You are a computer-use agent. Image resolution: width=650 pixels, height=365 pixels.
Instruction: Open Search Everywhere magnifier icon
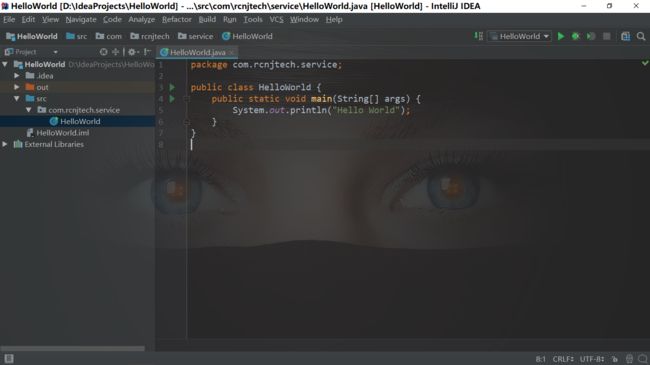tap(641, 36)
